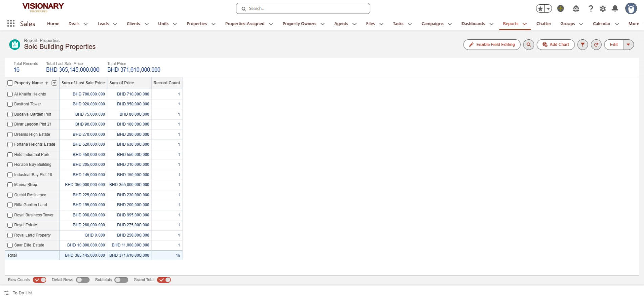Open the App Launcher grid icon

[x=11, y=23]
